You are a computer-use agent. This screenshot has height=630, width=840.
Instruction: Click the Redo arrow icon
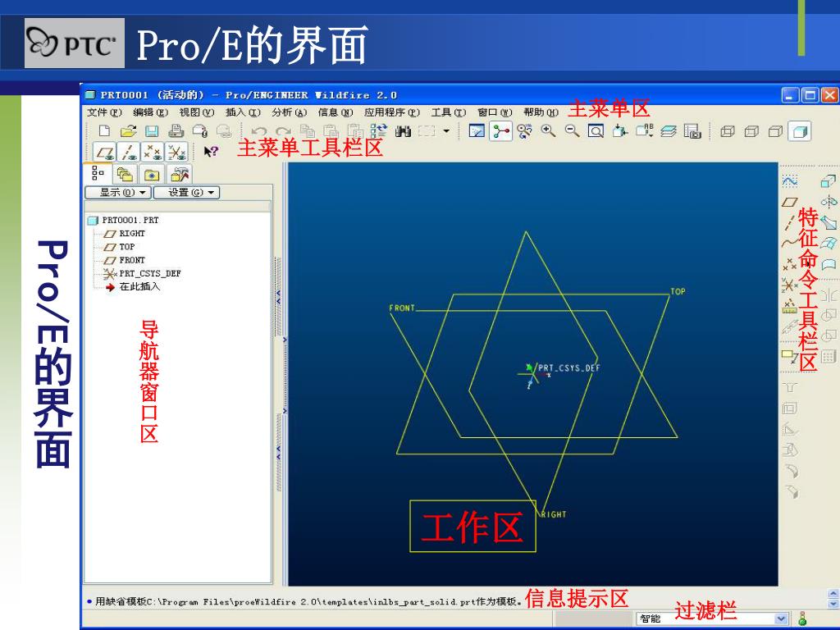point(283,131)
